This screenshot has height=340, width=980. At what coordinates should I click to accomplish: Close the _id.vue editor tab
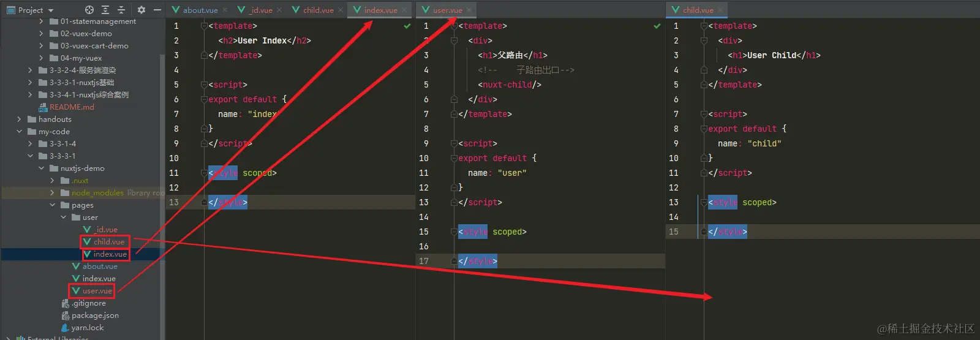279,10
